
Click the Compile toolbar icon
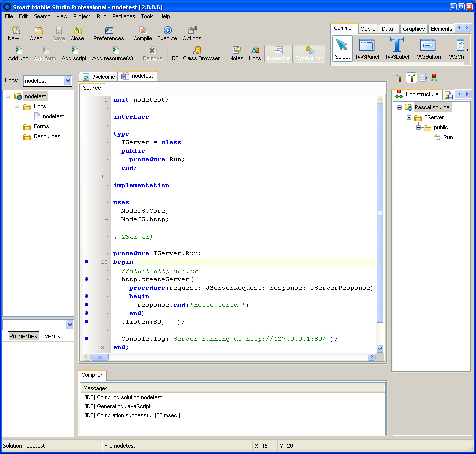(142, 31)
